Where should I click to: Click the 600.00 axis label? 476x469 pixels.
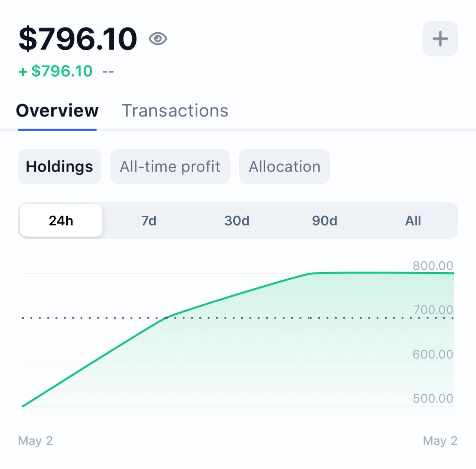click(433, 354)
